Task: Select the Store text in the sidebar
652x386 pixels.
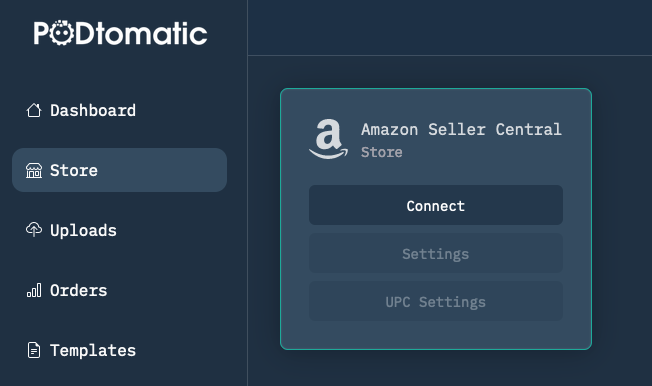Action: [x=74, y=171]
